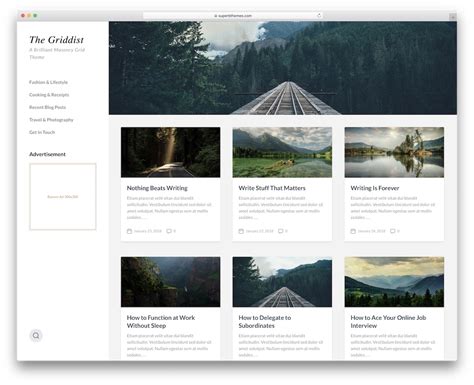The height and width of the screenshot is (385, 474).
Task: Click the excerpt text of How to Delegate to Subordinates
Action: coord(281,345)
